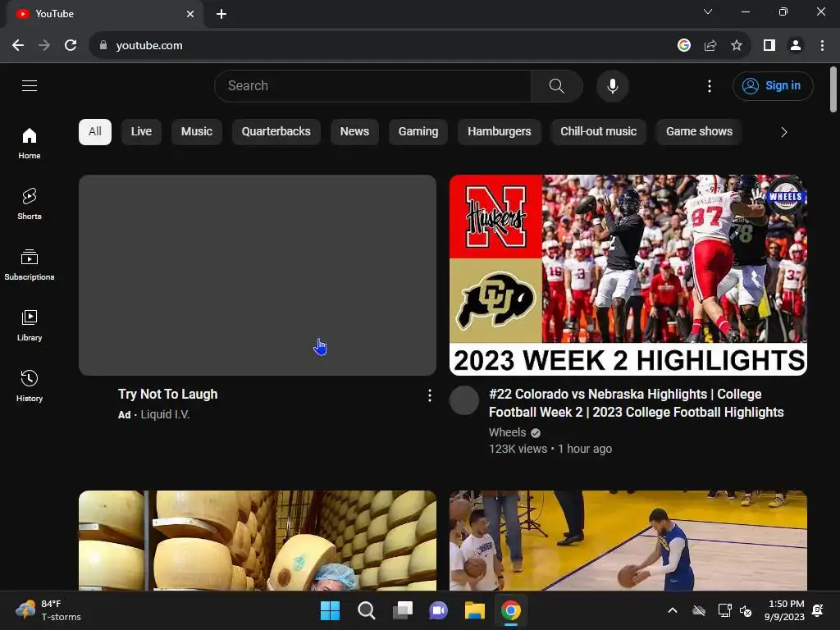The width and height of the screenshot is (840, 630).
Task: Select the News filter chip
Action: click(x=354, y=132)
